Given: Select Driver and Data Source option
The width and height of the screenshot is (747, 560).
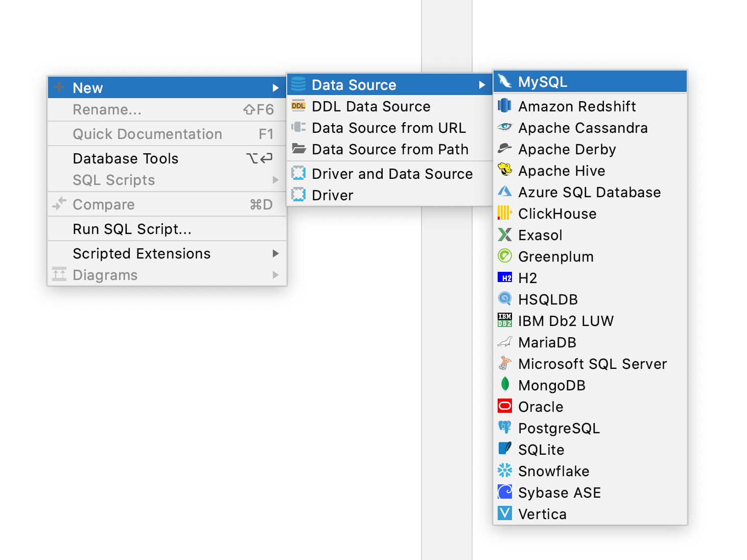Looking at the screenshot, I should click(389, 174).
